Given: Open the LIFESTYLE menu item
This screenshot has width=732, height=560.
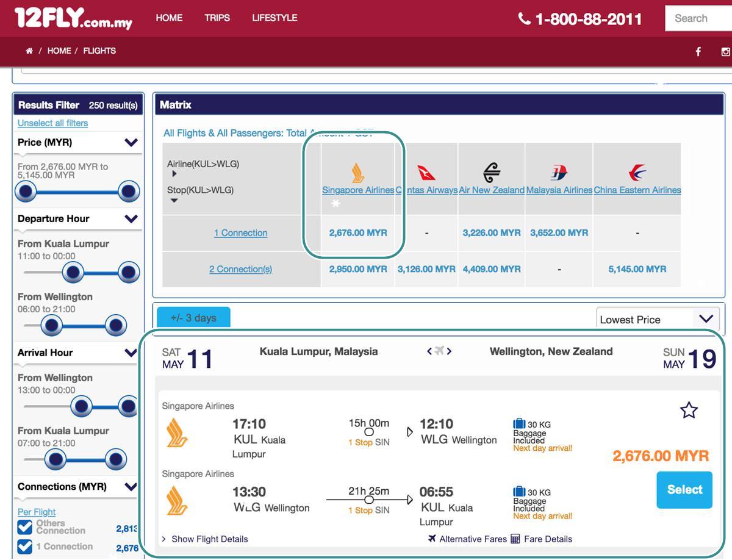Looking at the screenshot, I should click(274, 18).
